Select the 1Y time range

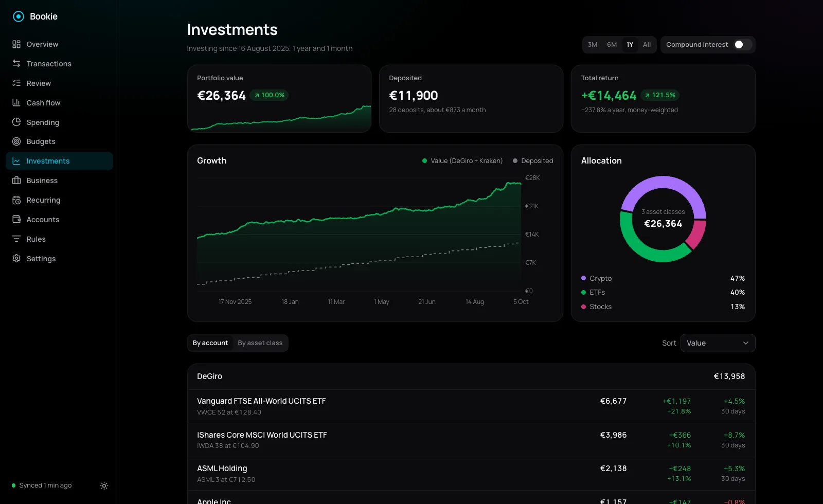630,45
